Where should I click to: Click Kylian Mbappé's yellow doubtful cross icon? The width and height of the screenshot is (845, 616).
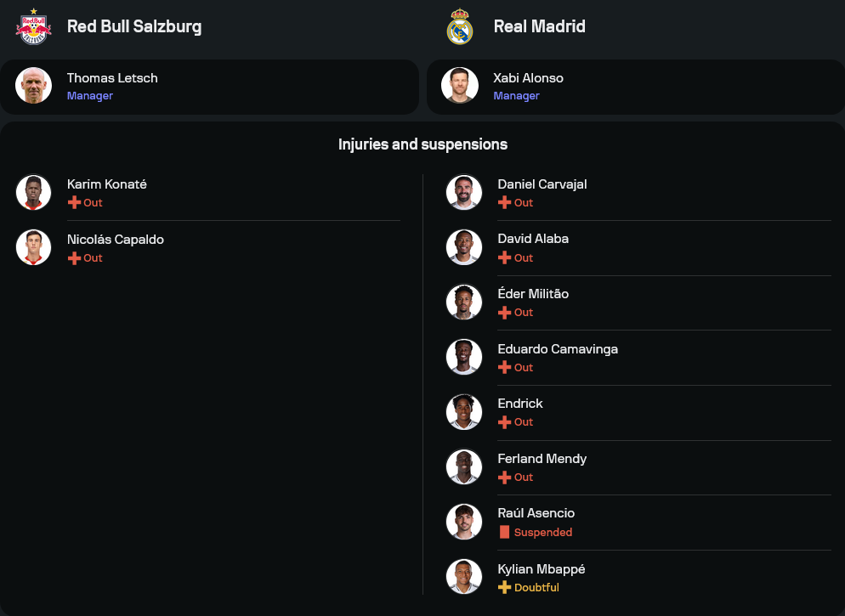504,587
